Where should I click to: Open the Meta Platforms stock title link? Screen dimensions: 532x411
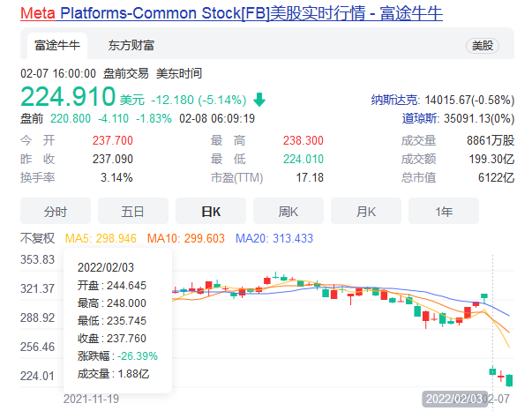pyautogui.click(x=231, y=13)
